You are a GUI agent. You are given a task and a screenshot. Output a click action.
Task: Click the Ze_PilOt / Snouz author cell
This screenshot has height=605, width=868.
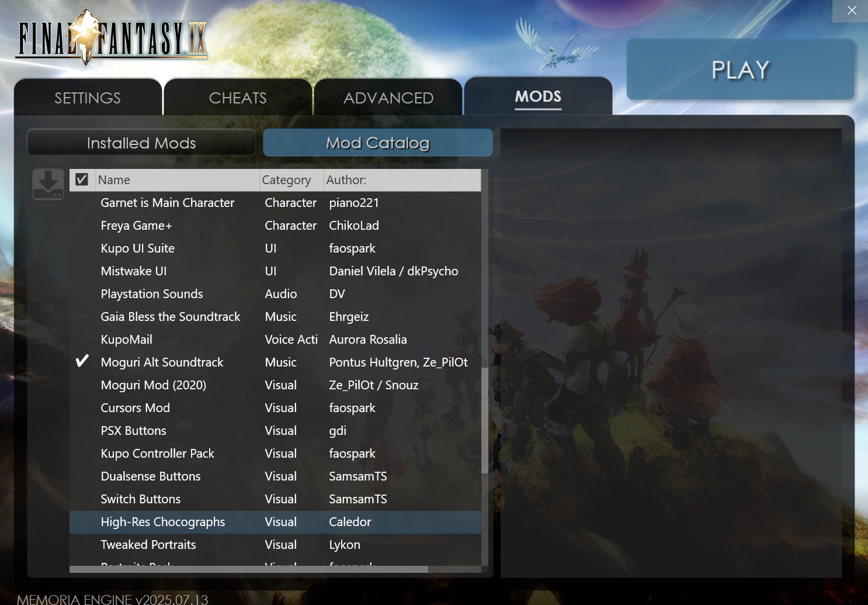pos(374,385)
